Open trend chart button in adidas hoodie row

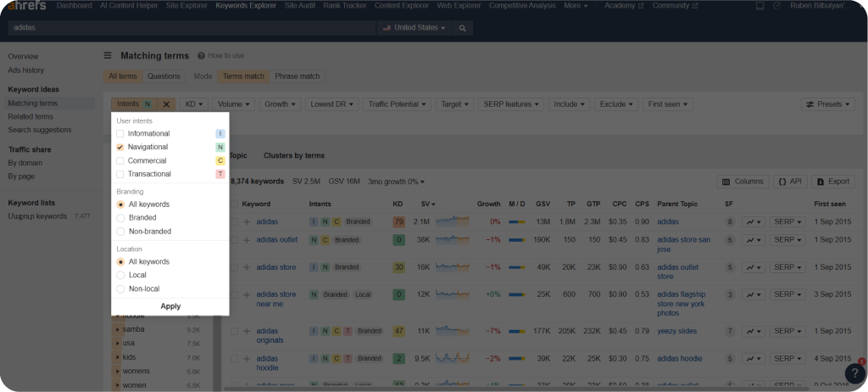point(754,359)
